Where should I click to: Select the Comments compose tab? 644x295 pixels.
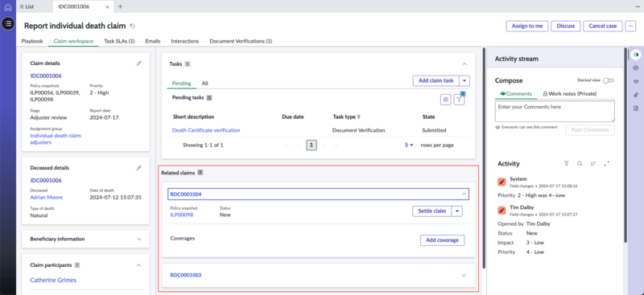(x=516, y=93)
